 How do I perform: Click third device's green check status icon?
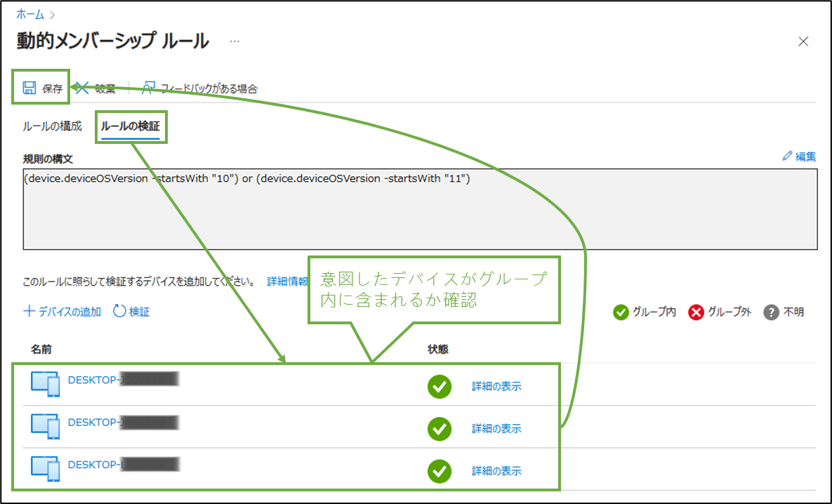point(440,471)
